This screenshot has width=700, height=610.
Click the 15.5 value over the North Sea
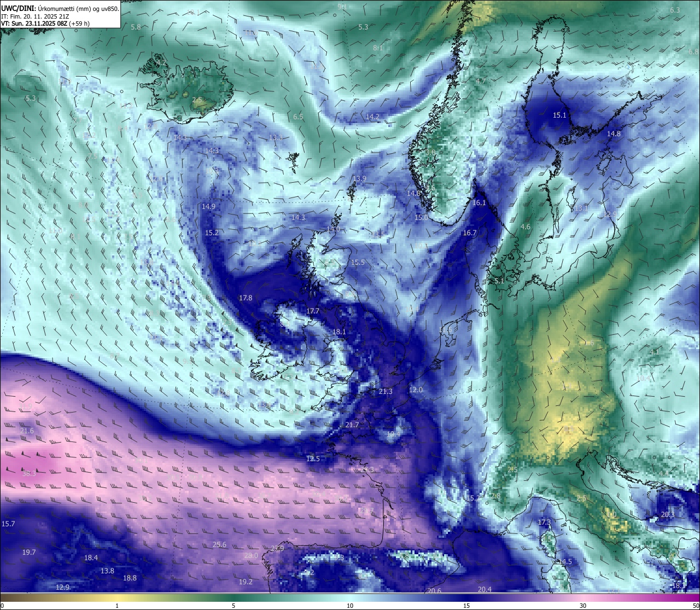tap(358, 263)
